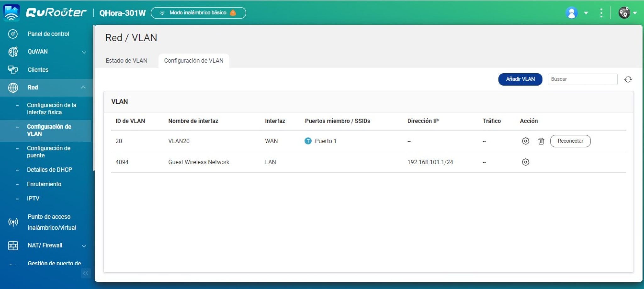Screen dimensions: 644x289
Task: Open the three-dot more options menu
Action: tap(601, 13)
